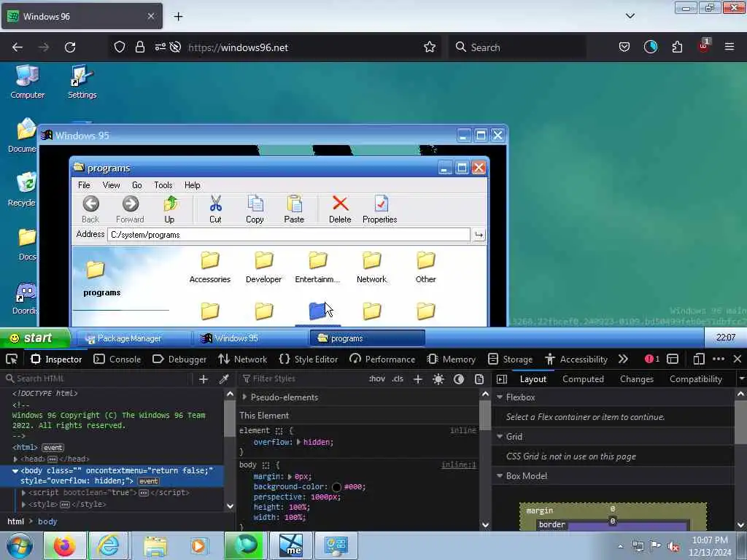Click the Windows Start orb
Screen dimensions: 747x560
point(20,545)
